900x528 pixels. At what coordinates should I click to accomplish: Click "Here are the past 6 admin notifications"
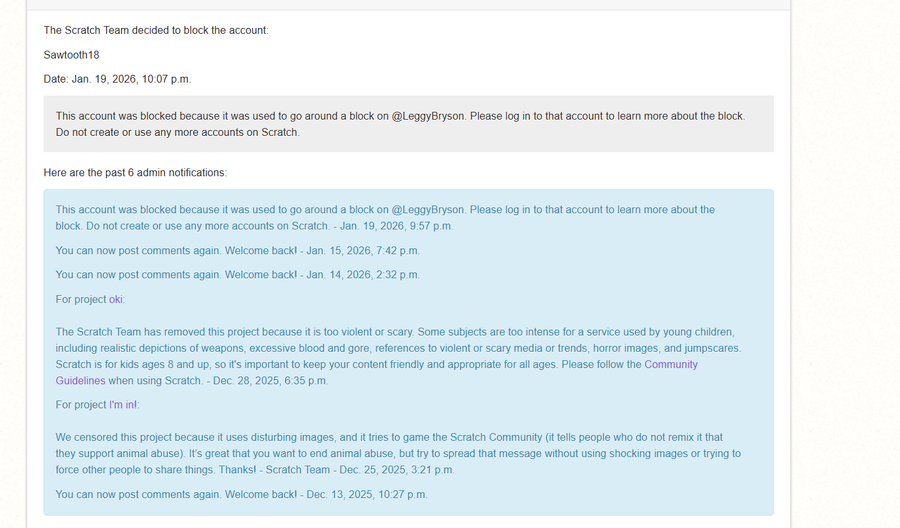[135, 173]
